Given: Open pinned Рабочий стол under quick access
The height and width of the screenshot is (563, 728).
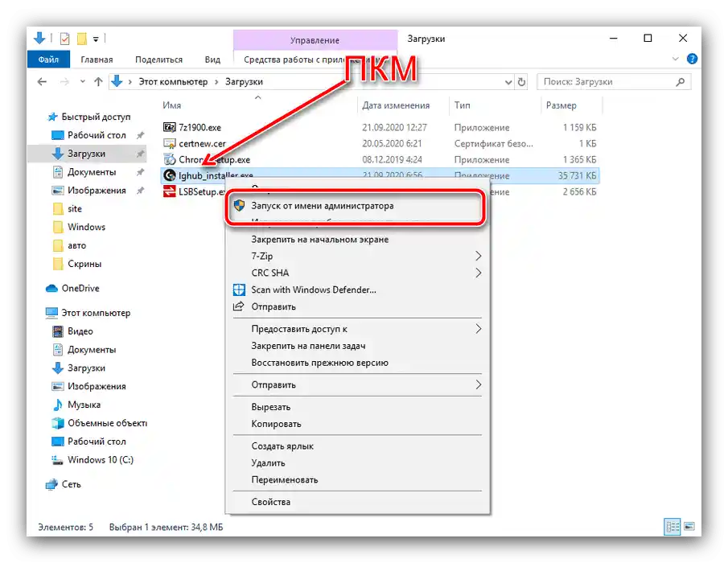Looking at the screenshot, I should 88,135.
